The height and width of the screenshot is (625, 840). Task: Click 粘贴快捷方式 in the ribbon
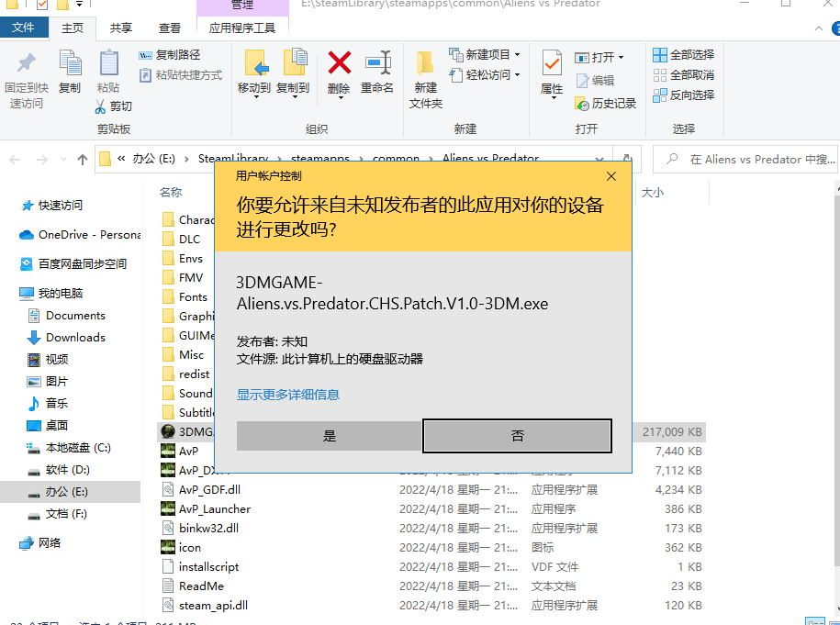point(181,75)
